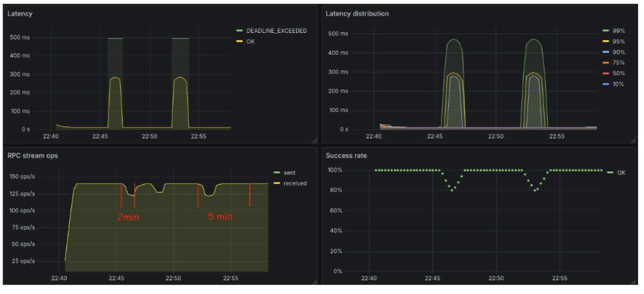Open color picker for 50% red swatch
This screenshot has height=294, width=644.
coord(605,73)
